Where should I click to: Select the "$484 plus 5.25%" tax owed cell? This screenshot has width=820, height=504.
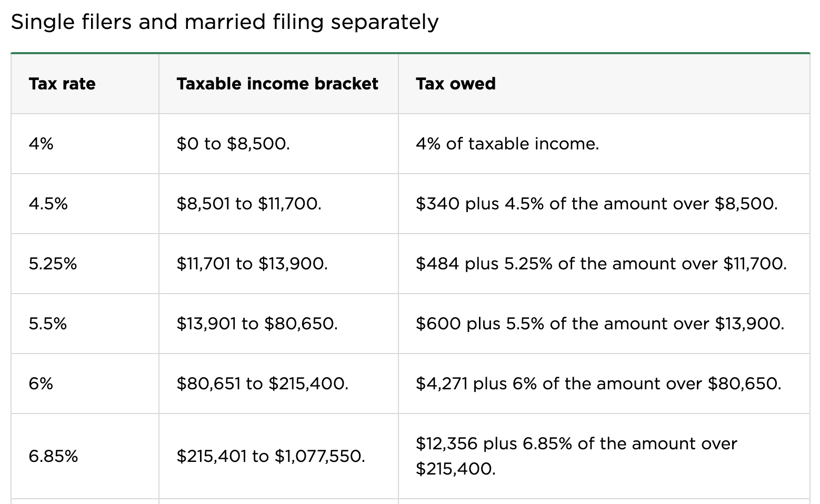601,264
